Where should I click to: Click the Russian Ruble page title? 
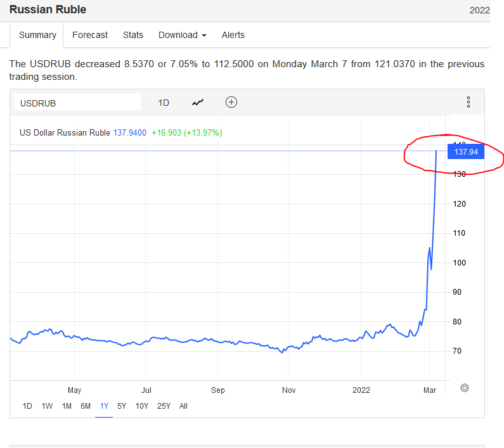pyautogui.click(x=48, y=10)
